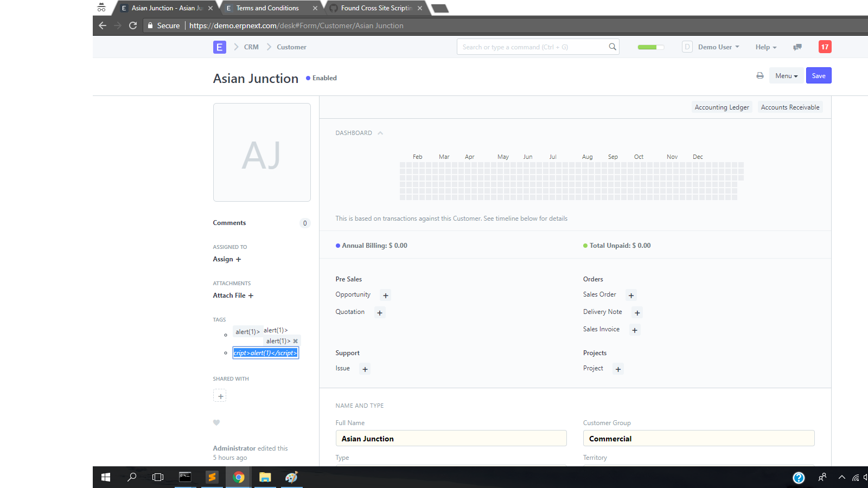This screenshot has width=868, height=488.
Task: Create a new Sales Order with plus icon
Action: click(x=631, y=296)
